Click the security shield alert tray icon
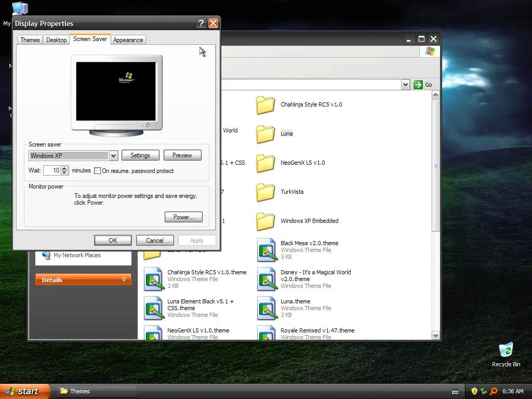532x399 pixels. (x=474, y=391)
